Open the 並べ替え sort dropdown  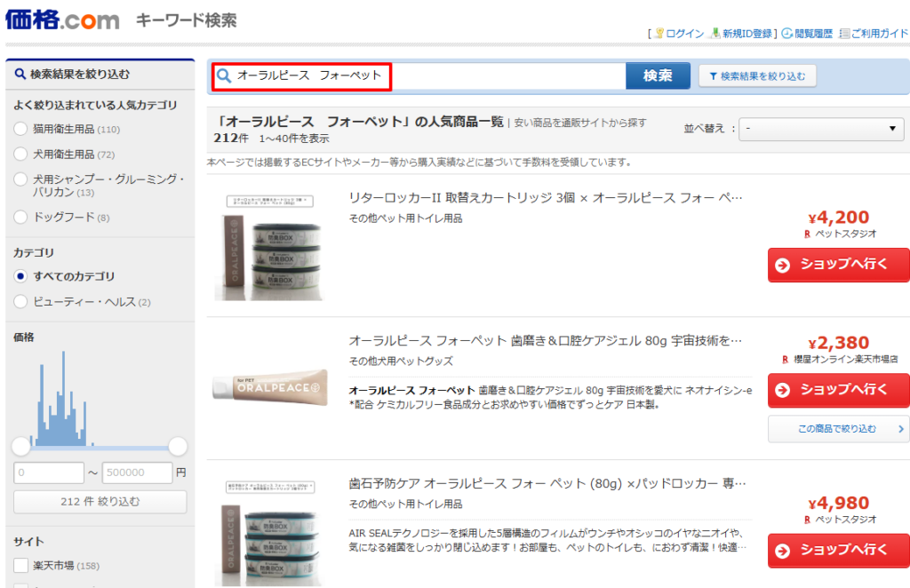click(x=820, y=129)
